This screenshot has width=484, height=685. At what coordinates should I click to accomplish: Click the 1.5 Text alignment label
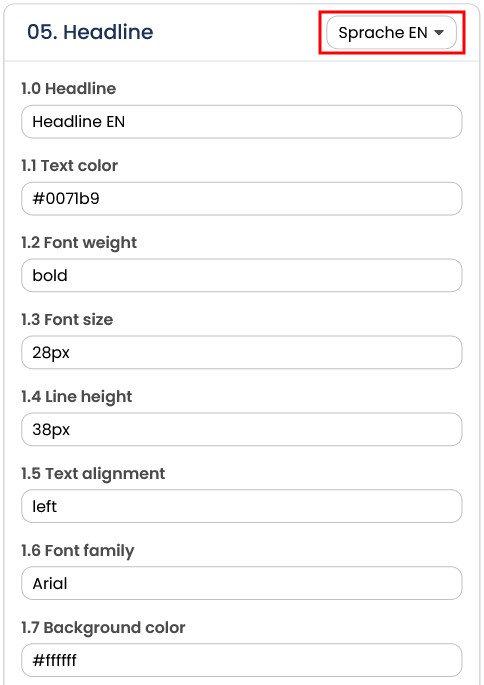tap(93, 474)
